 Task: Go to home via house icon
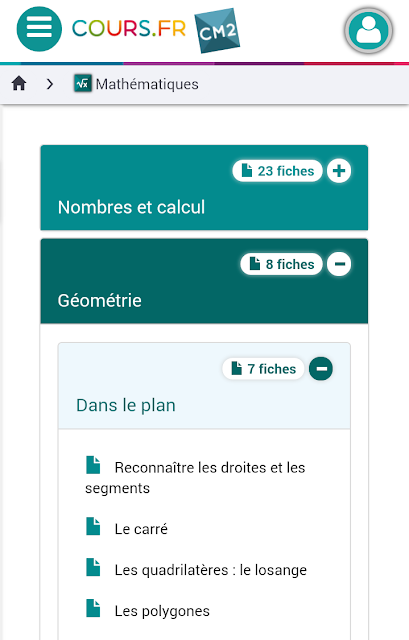click(x=19, y=84)
